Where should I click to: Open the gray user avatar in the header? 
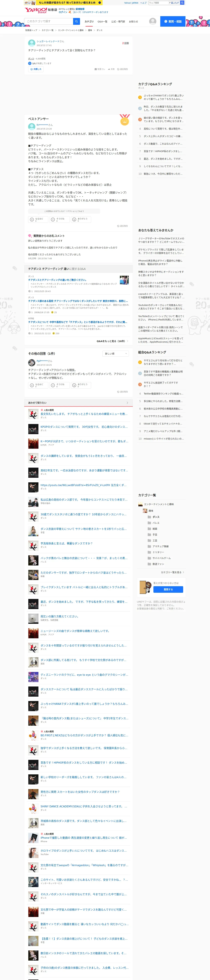pos(152,21)
